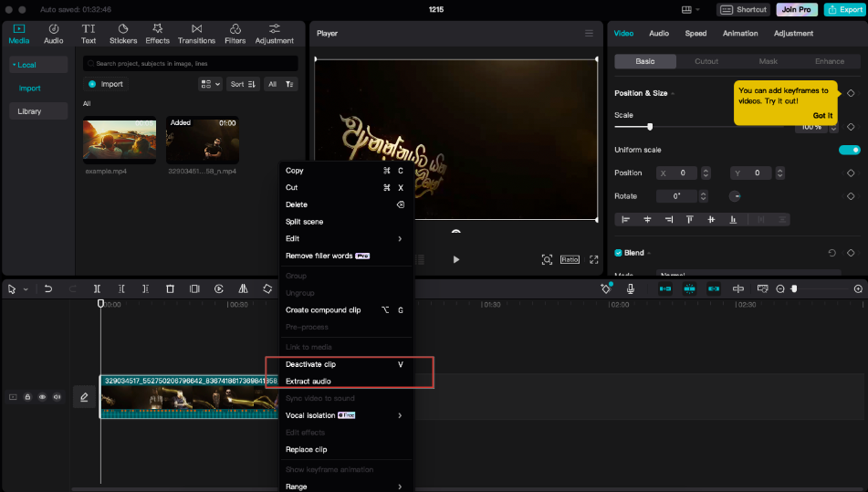Screen dimensions: 868x492
Task: Click the delete trash icon in timeline toolbar
Action: point(170,288)
